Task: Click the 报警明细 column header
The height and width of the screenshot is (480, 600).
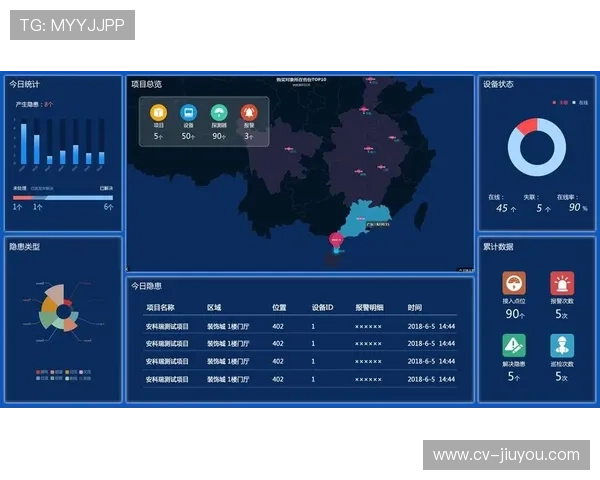Action: [369, 308]
